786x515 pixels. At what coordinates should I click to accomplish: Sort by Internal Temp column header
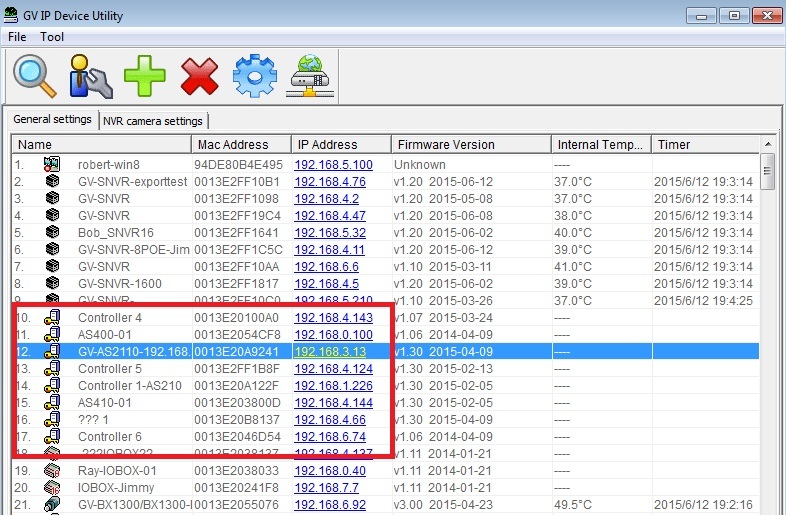601,144
